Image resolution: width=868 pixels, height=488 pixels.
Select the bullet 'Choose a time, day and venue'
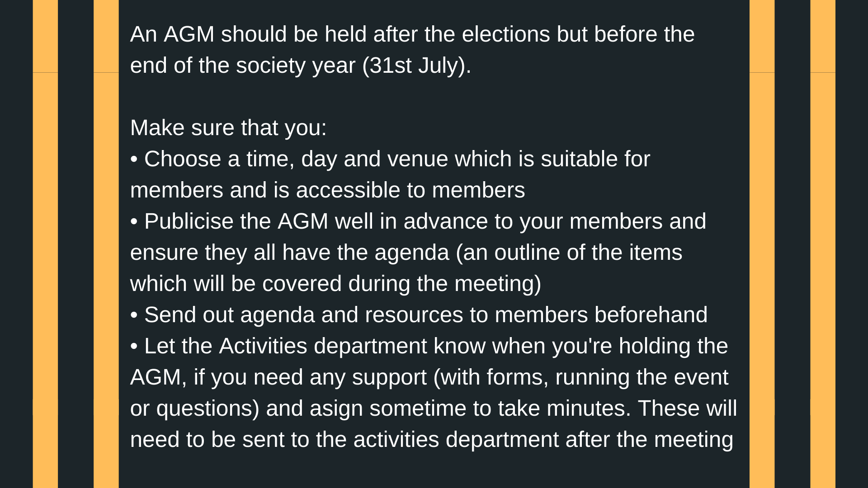390,159
